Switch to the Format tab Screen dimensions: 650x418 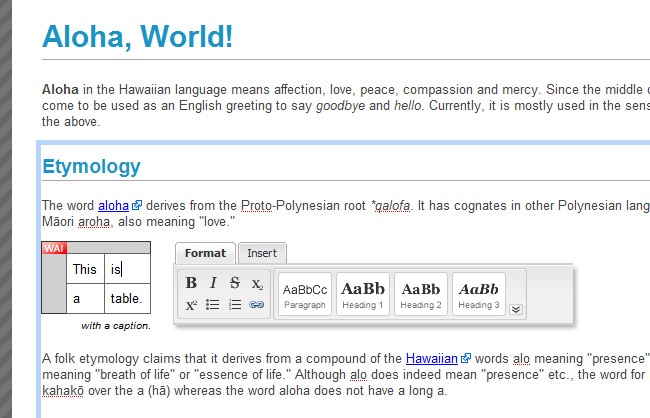click(206, 253)
